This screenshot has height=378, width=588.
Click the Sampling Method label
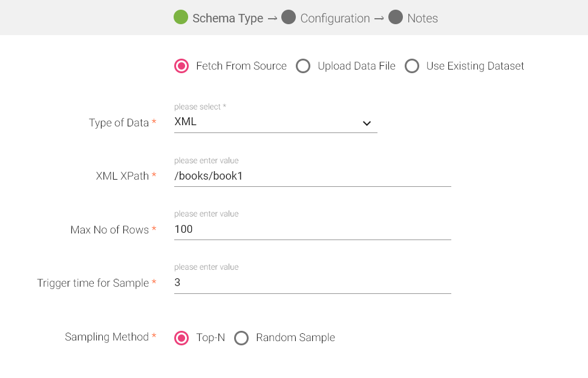106,337
